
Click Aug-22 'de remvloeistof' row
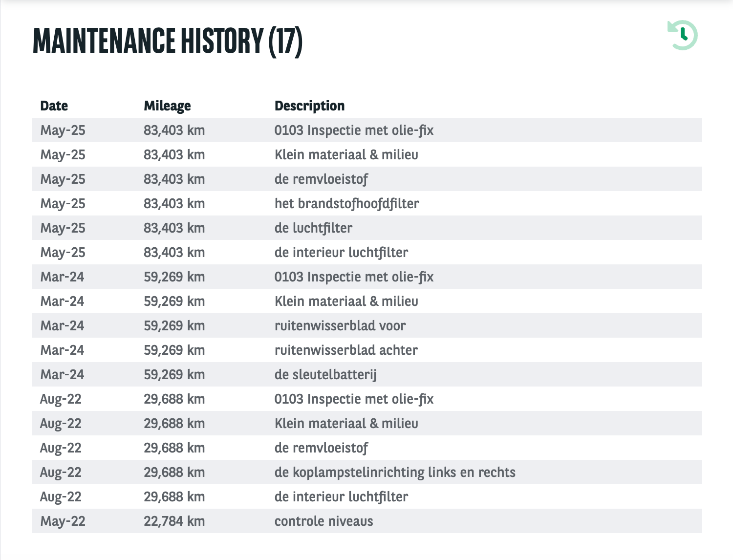pos(367,448)
